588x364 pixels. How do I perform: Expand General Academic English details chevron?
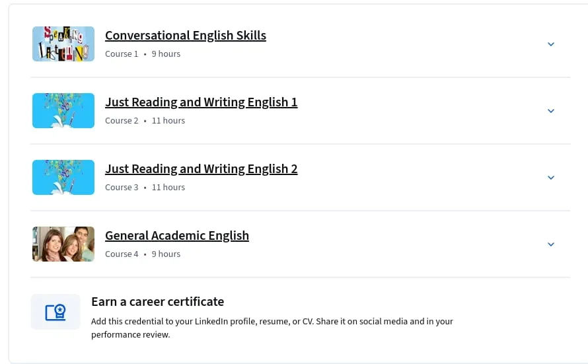(551, 244)
